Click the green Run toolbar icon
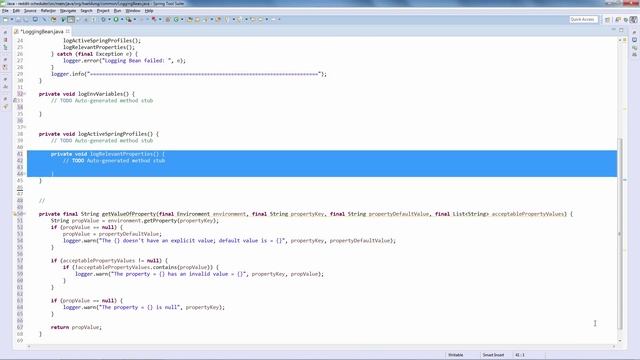This screenshot has height=360, width=640. coord(116,19)
